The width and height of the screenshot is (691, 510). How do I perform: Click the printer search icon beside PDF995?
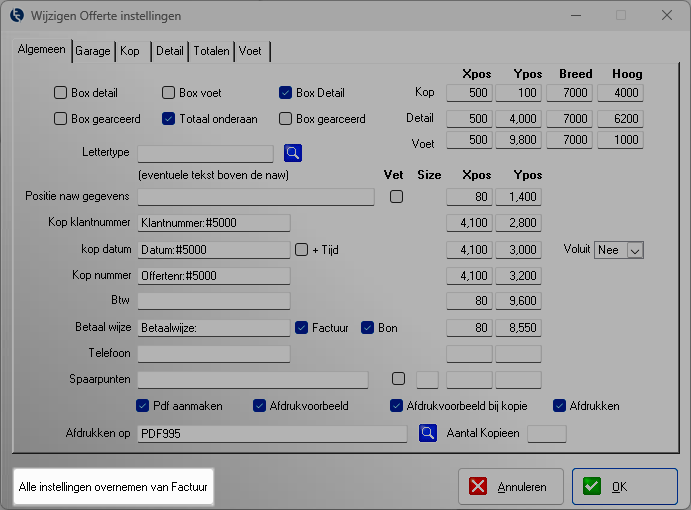[428, 433]
